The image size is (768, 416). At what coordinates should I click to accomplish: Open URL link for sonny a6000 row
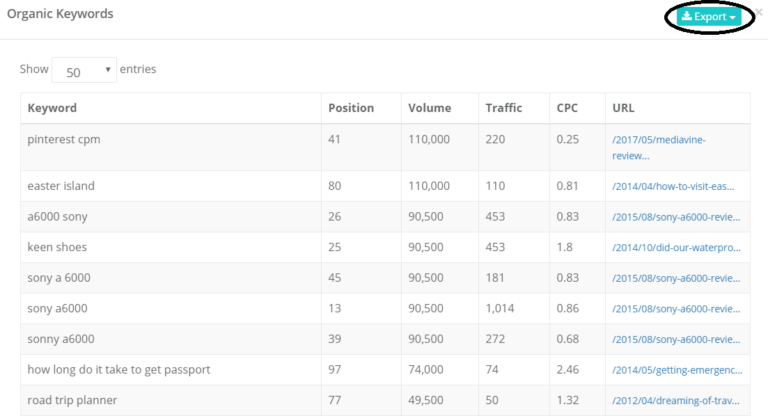coord(676,340)
